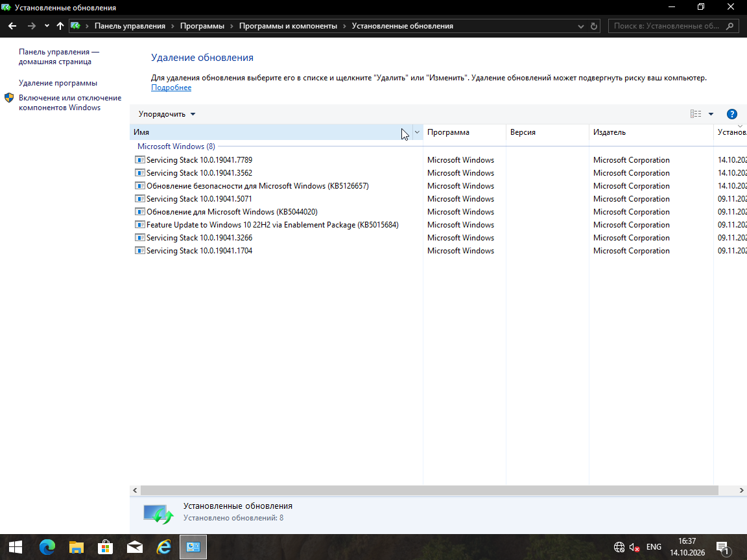This screenshot has height=560, width=747.
Task: Select Servicing Stack 10.0.19041.1704 row
Action: [x=438, y=250]
